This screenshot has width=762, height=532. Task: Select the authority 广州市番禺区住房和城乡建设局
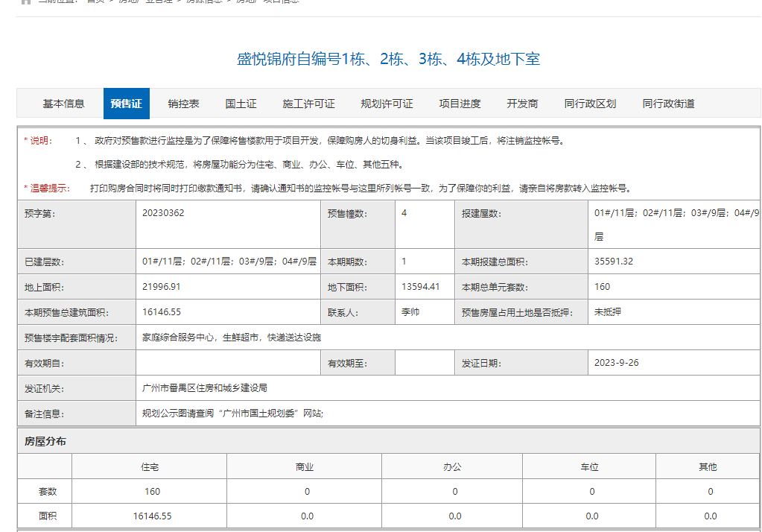click(x=205, y=388)
